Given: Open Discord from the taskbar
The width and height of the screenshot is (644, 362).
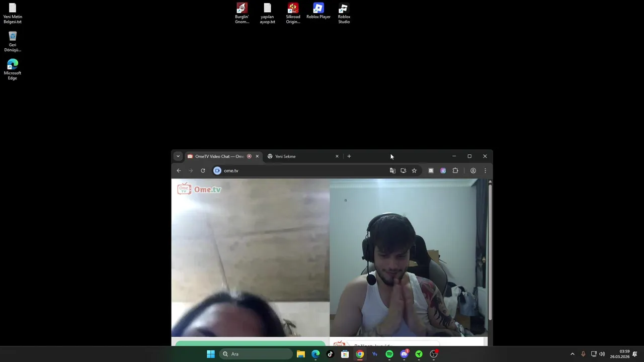Looking at the screenshot, I should [404, 354].
